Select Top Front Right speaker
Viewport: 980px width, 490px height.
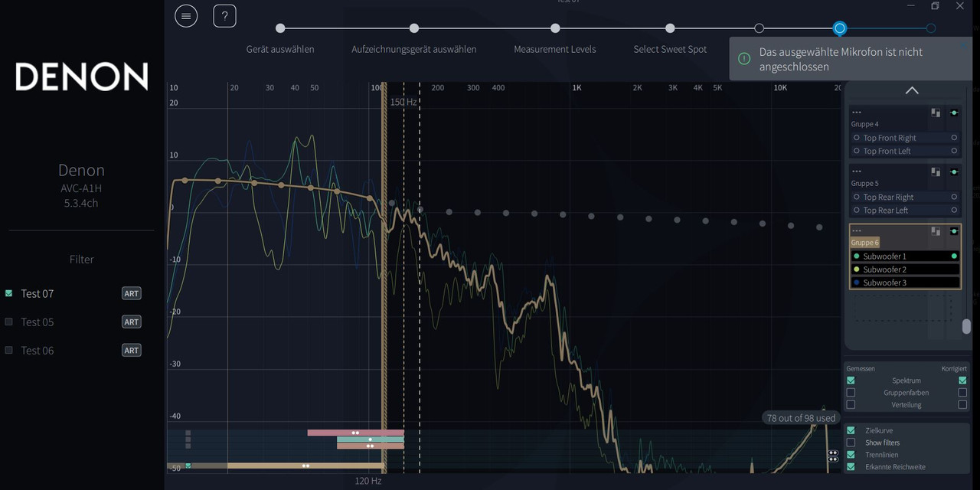(905, 138)
